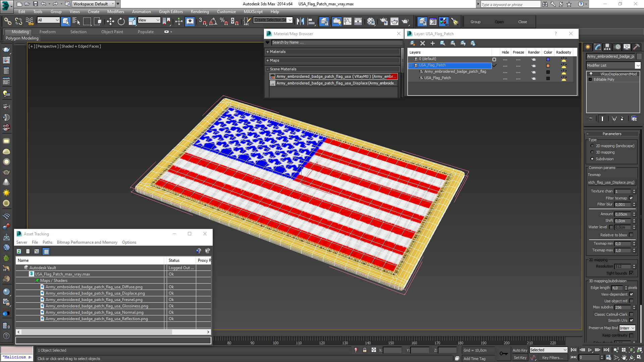Open the Hierarchy panel tab icon

(607, 47)
